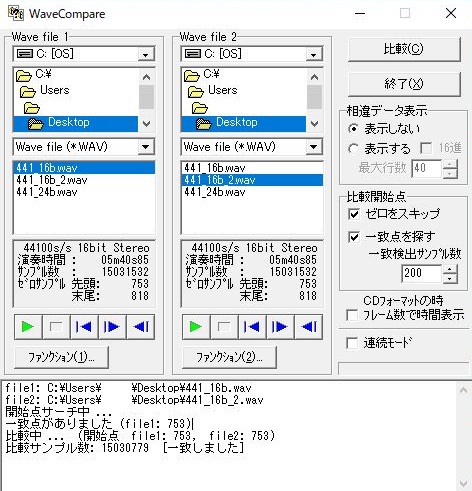The image size is (472, 491).
Task: Increase 一致検出サンプル数 with the up stepper arrow
Action: coord(450,269)
